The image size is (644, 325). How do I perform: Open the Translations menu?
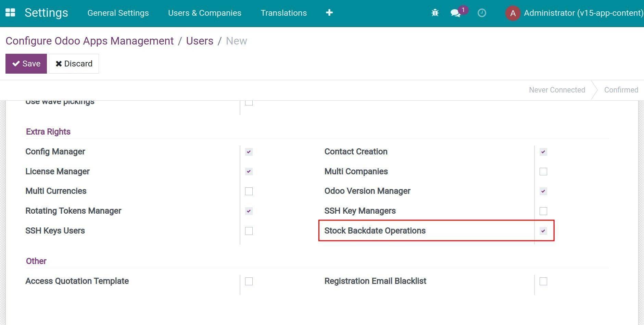(283, 13)
